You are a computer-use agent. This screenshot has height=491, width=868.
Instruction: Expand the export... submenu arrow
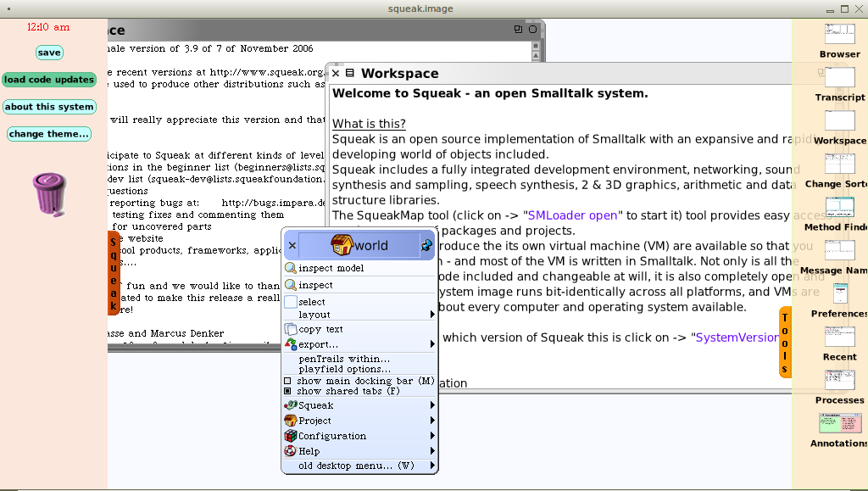[x=432, y=344]
